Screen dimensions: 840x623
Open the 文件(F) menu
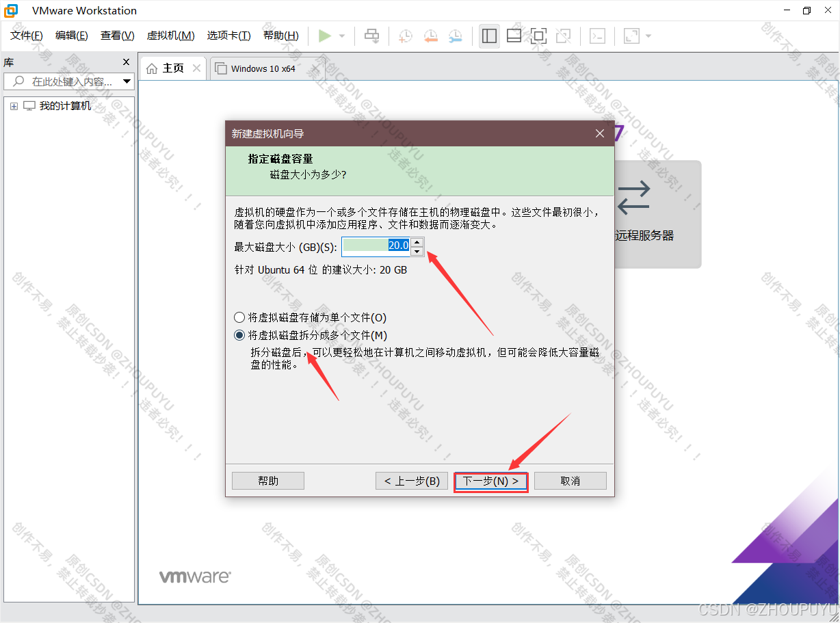(27, 36)
